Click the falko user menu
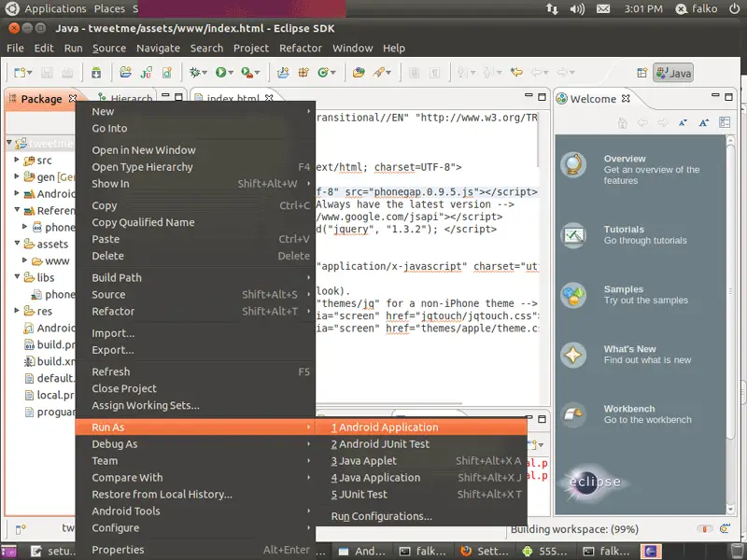 [697, 8]
